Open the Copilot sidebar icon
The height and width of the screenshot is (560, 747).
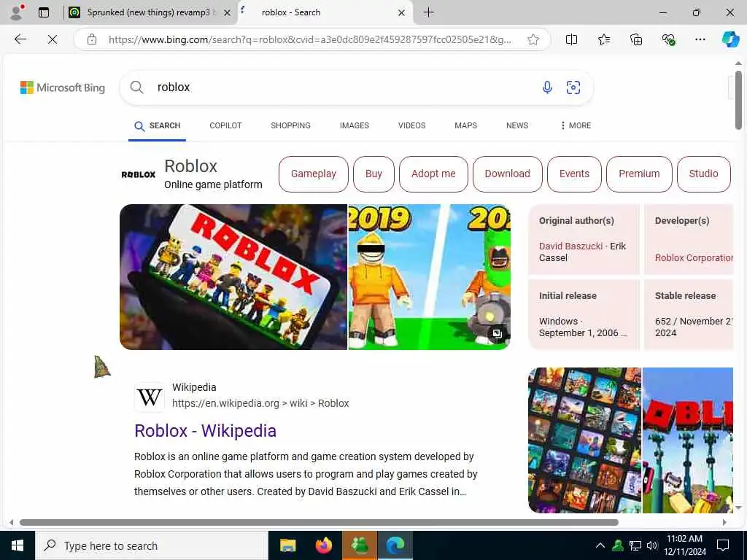730,39
